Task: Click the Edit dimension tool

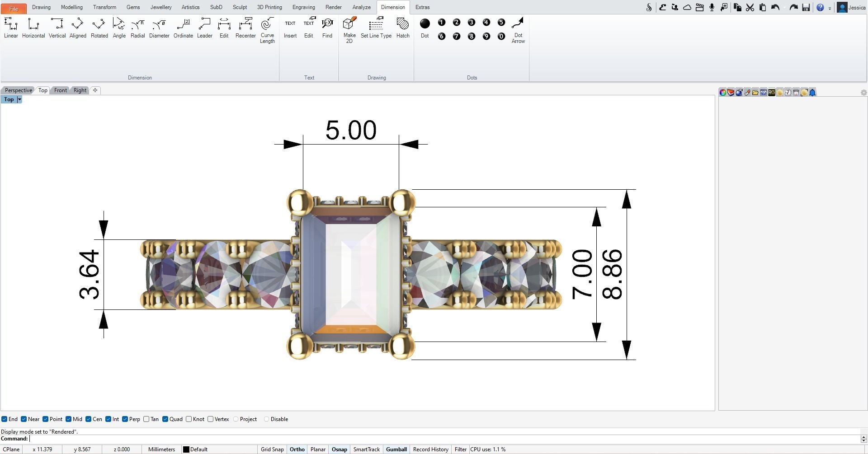Action: pos(224,28)
